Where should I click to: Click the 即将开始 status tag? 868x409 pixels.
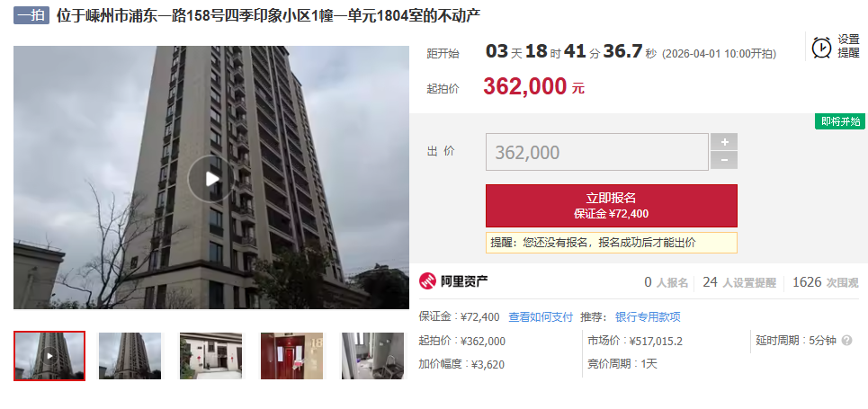pyautogui.click(x=840, y=121)
